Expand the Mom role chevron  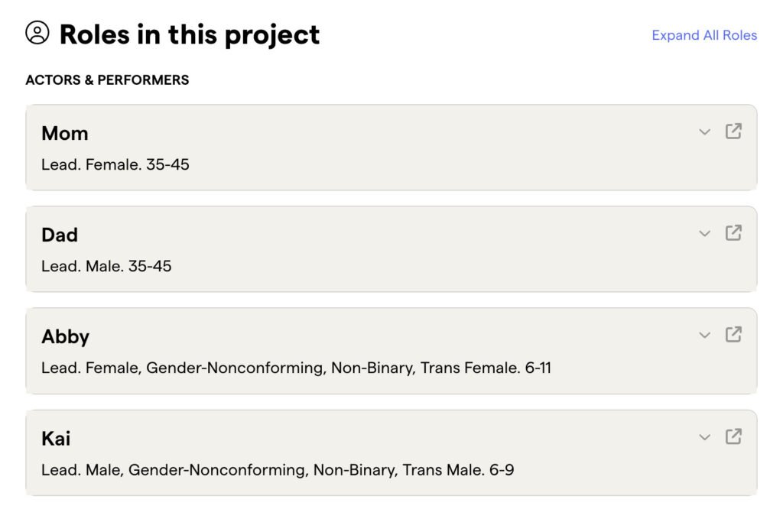tap(704, 132)
